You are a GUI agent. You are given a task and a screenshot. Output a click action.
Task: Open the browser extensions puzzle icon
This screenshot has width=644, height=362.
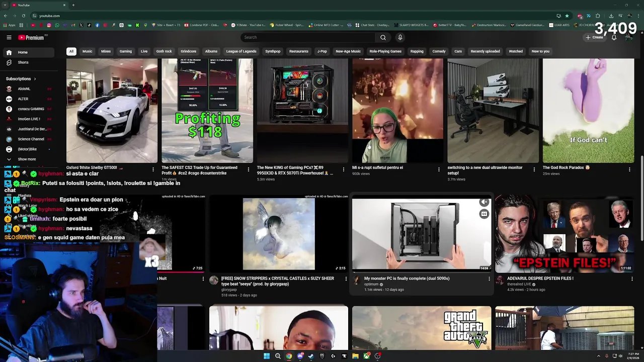pyautogui.click(x=598, y=16)
